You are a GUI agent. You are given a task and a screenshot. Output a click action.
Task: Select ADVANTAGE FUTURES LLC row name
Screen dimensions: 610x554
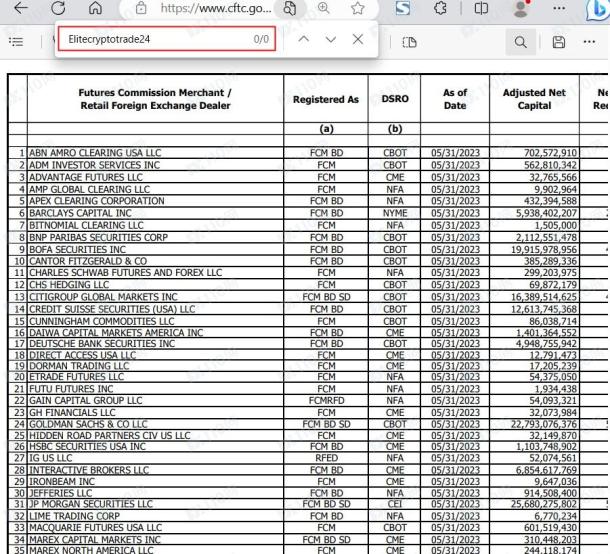(x=86, y=177)
